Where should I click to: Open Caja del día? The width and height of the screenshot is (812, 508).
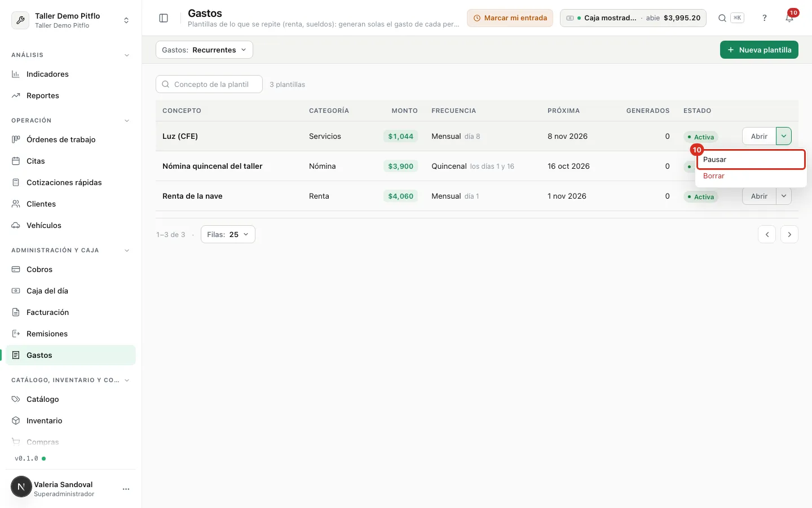pyautogui.click(x=70, y=291)
